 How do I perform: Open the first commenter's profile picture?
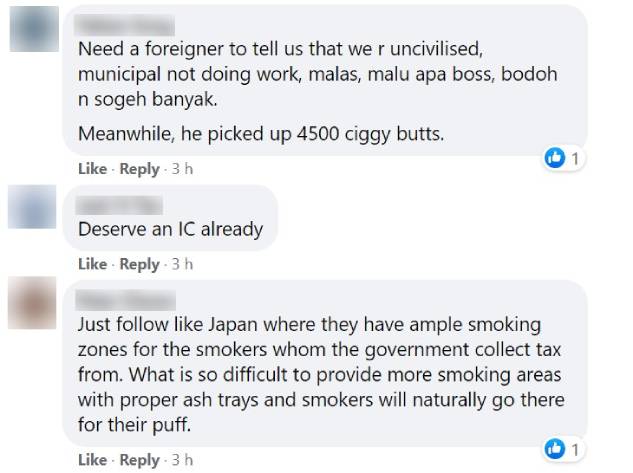click(x=28, y=27)
